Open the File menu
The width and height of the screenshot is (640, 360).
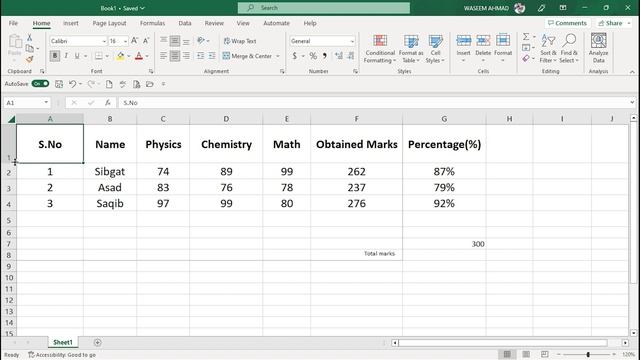tap(13, 23)
